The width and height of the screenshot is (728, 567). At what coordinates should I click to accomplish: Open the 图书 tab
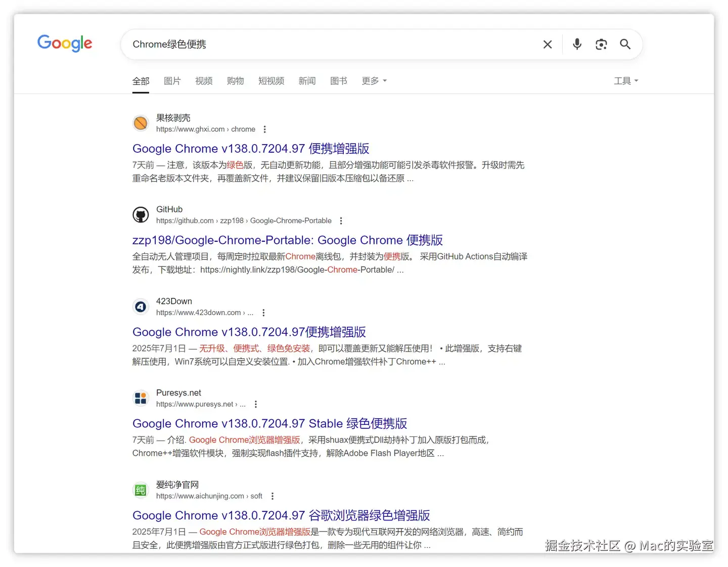[x=339, y=81]
